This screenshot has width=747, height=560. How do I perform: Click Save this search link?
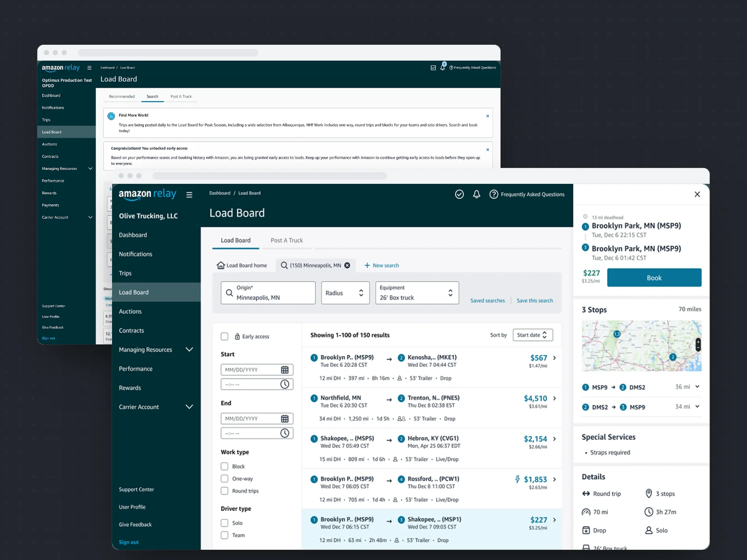[535, 301]
